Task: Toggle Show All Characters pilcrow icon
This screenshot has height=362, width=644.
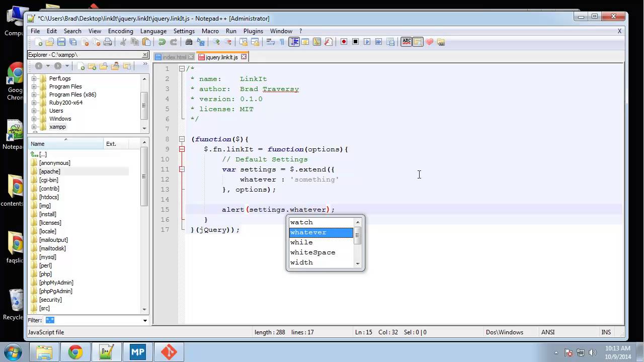Action: (x=282, y=42)
